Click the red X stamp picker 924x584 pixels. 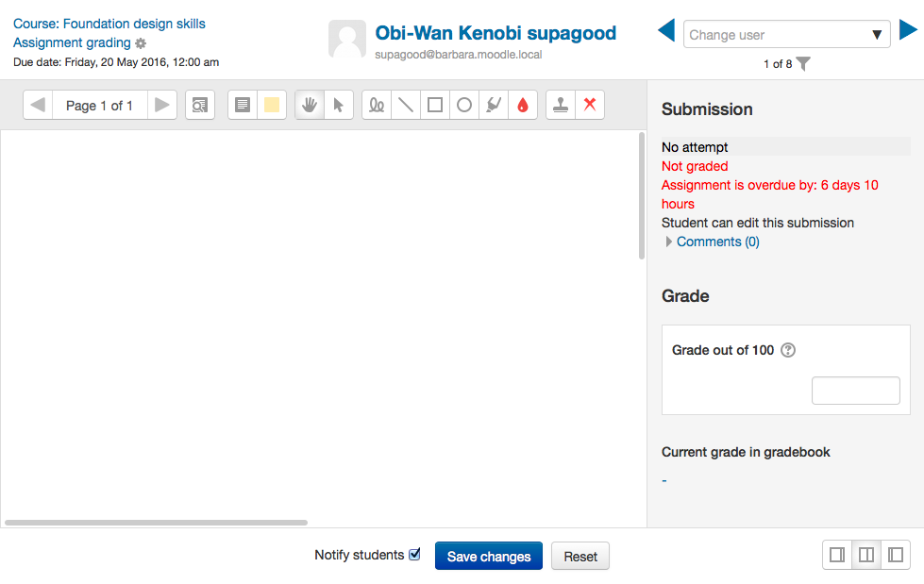[590, 106]
